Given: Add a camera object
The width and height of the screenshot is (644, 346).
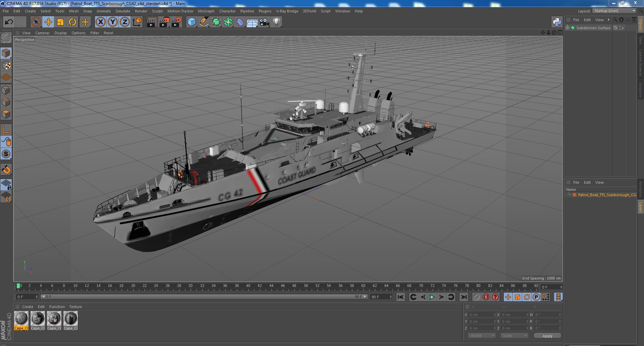Looking at the screenshot, I should pos(264,22).
